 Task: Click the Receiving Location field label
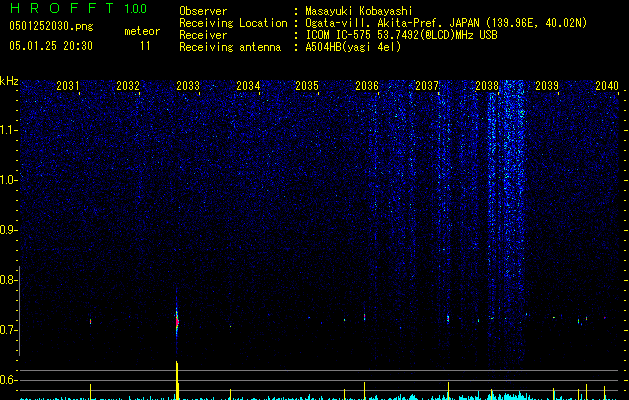[x=233, y=23]
